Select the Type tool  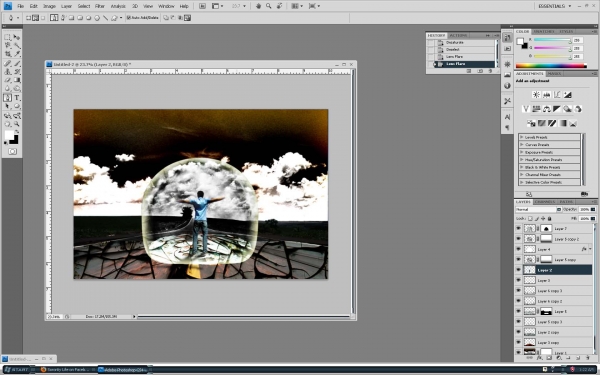tap(17, 98)
